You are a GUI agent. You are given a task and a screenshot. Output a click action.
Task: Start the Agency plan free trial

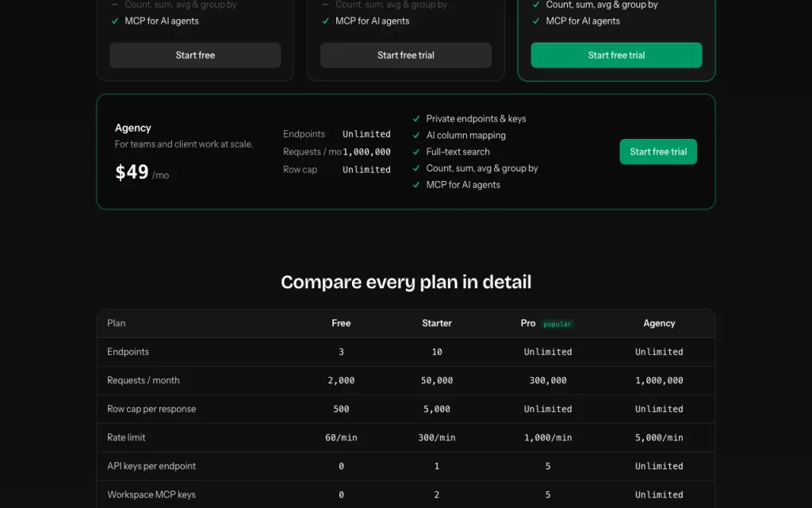point(658,152)
